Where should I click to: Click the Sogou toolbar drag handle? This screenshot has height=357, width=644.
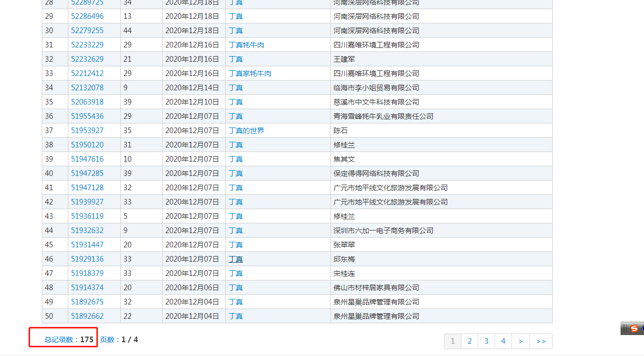(624, 328)
